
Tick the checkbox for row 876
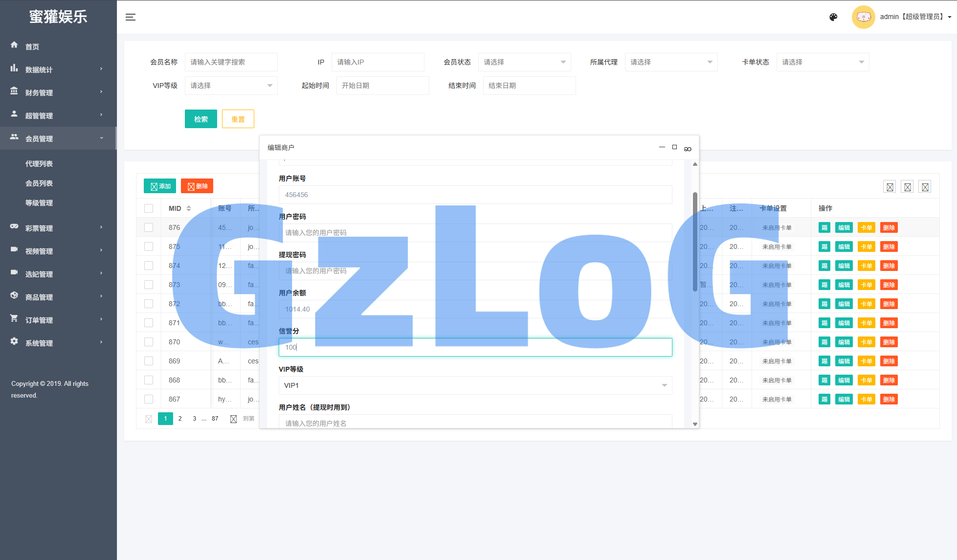[x=149, y=227]
